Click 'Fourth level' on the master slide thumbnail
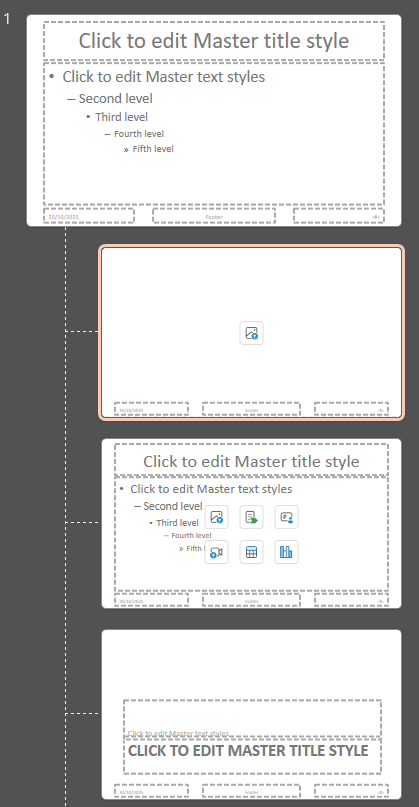This screenshot has height=807, width=419. point(139,134)
